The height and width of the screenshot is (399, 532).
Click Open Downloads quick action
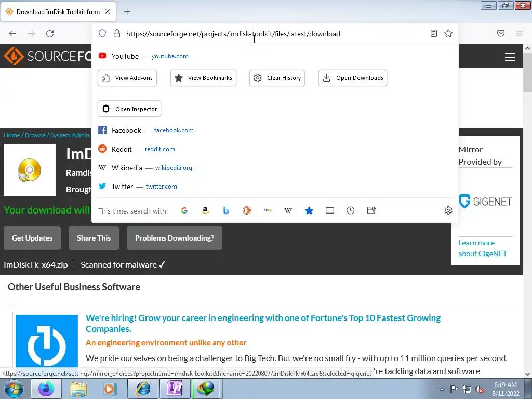pos(353,78)
